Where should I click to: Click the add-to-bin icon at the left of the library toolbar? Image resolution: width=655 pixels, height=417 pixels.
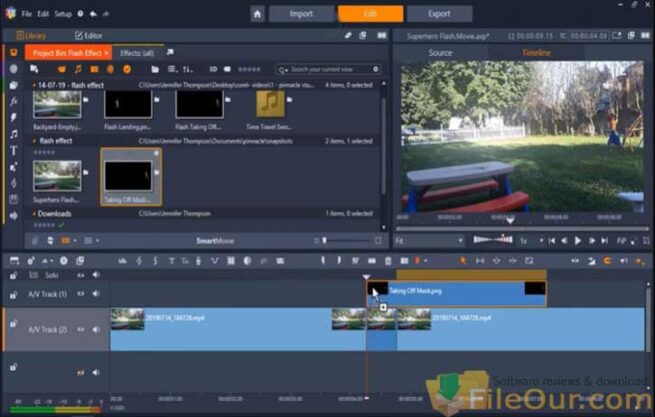pyautogui.click(x=34, y=69)
